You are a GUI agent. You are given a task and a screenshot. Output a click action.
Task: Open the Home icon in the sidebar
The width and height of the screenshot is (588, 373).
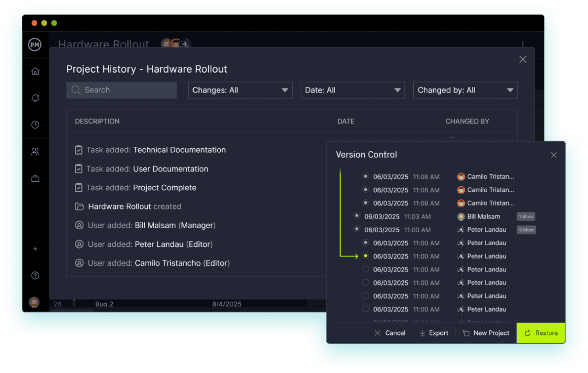click(x=35, y=71)
